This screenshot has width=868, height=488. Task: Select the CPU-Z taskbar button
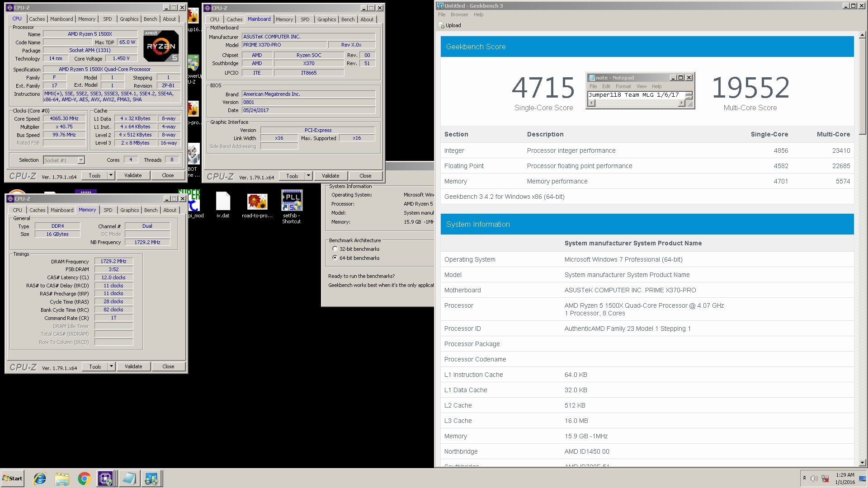106,479
